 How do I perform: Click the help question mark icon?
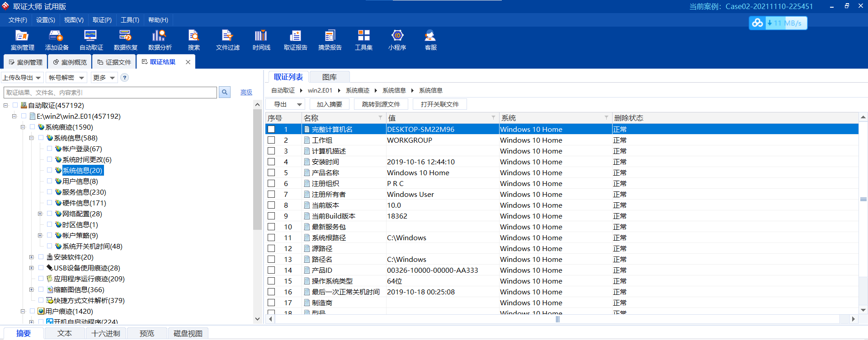pos(125,78)
